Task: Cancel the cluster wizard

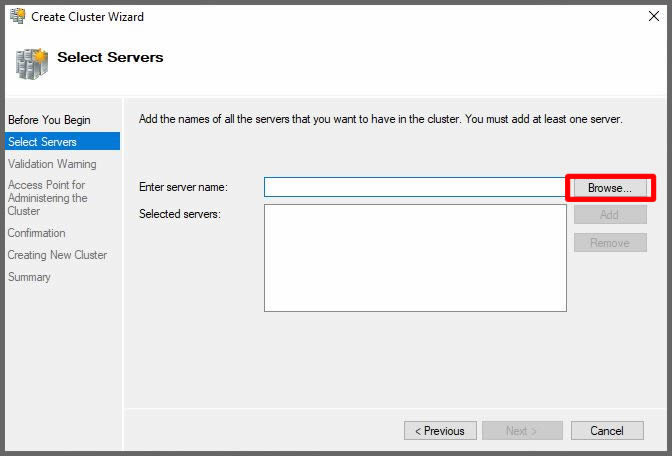Action: 607,431
